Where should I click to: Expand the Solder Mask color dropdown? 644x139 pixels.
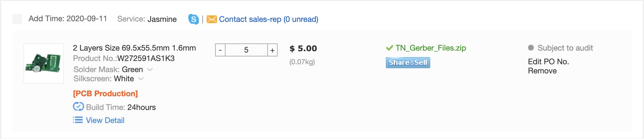[150, 69]
